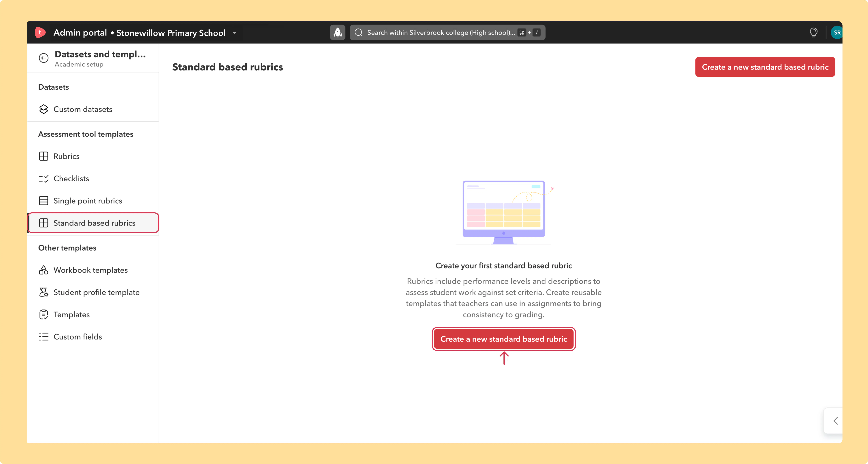
Task: Click center Create a new standard based rubric button
Action: pos(503,339)
